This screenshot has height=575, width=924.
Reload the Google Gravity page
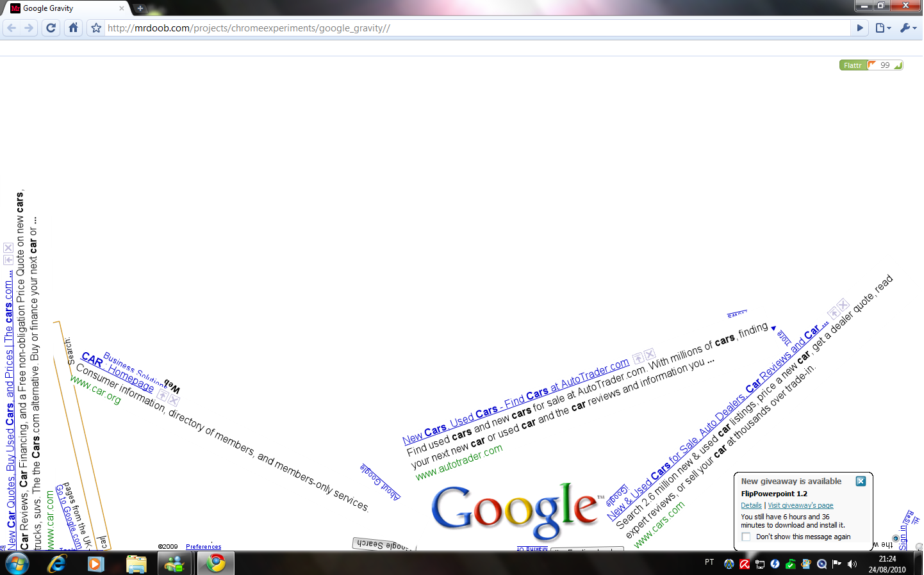tap(51, 28)
